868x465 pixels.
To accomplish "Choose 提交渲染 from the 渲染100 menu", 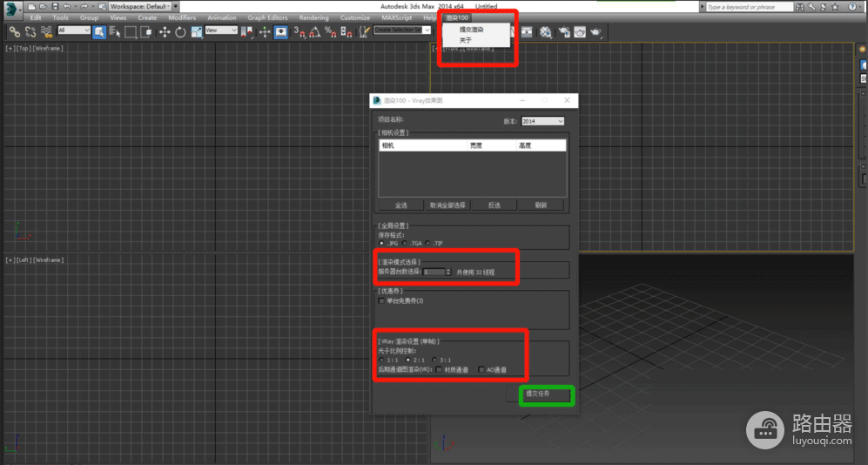I will [x=471, y=30].
